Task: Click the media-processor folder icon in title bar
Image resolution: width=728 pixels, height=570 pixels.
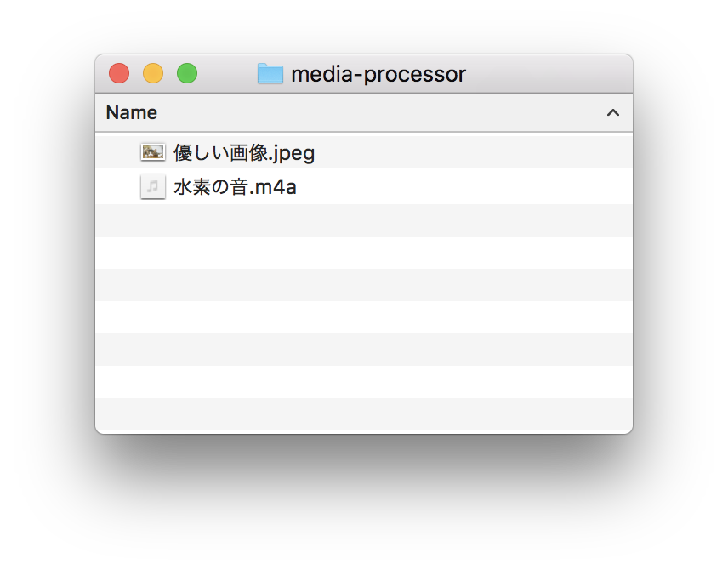Action: coord(270,73)
